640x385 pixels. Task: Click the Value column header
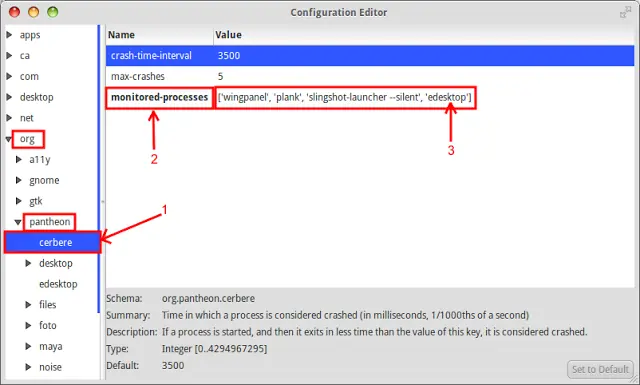[x=424, y=35]
